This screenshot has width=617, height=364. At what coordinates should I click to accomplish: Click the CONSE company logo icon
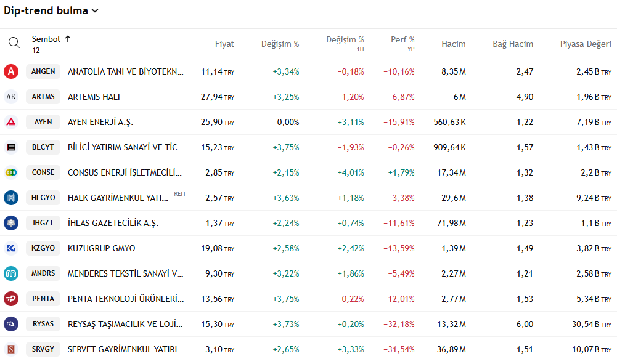[11, 172]
